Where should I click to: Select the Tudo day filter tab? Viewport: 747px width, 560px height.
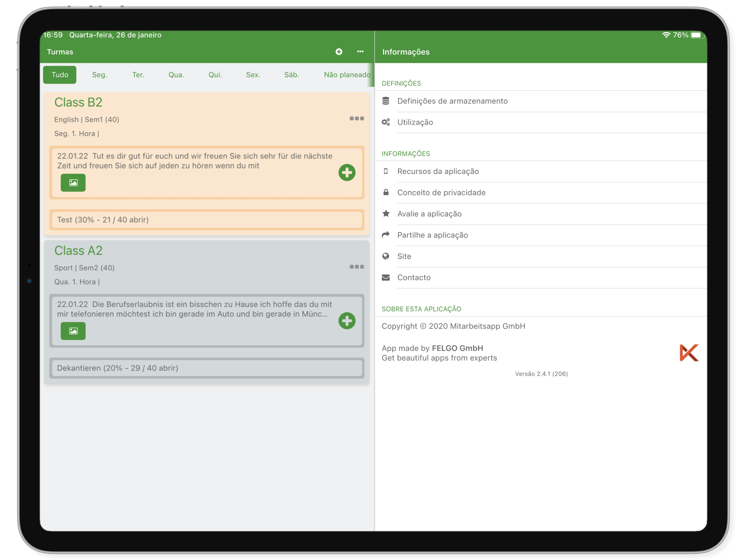[x=60, y=75]
